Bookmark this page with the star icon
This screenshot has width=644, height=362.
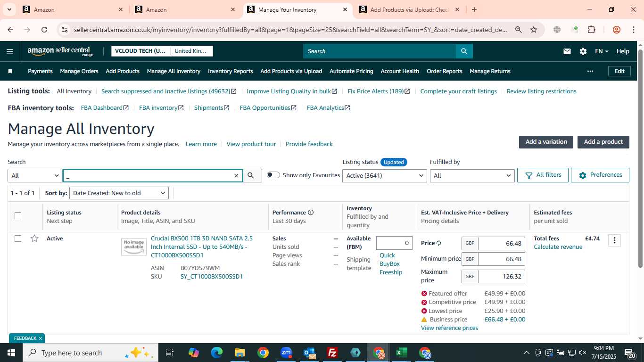click(x=534, y=30)
